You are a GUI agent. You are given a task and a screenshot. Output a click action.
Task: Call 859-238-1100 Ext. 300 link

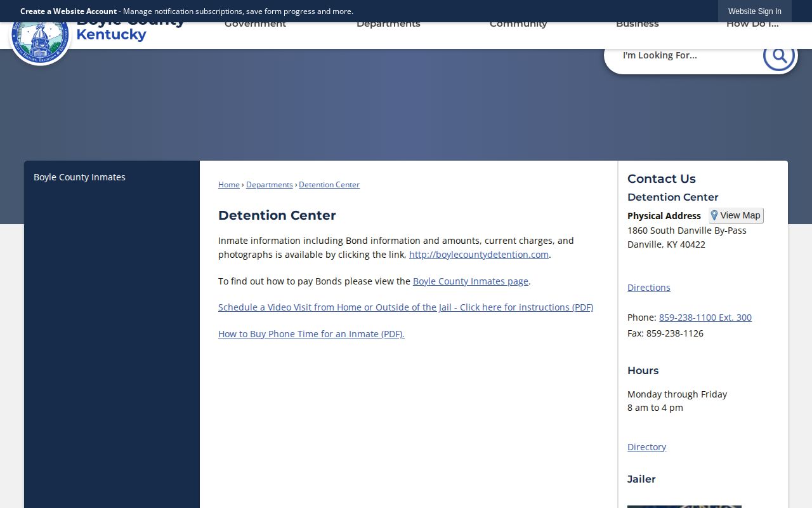705,317
